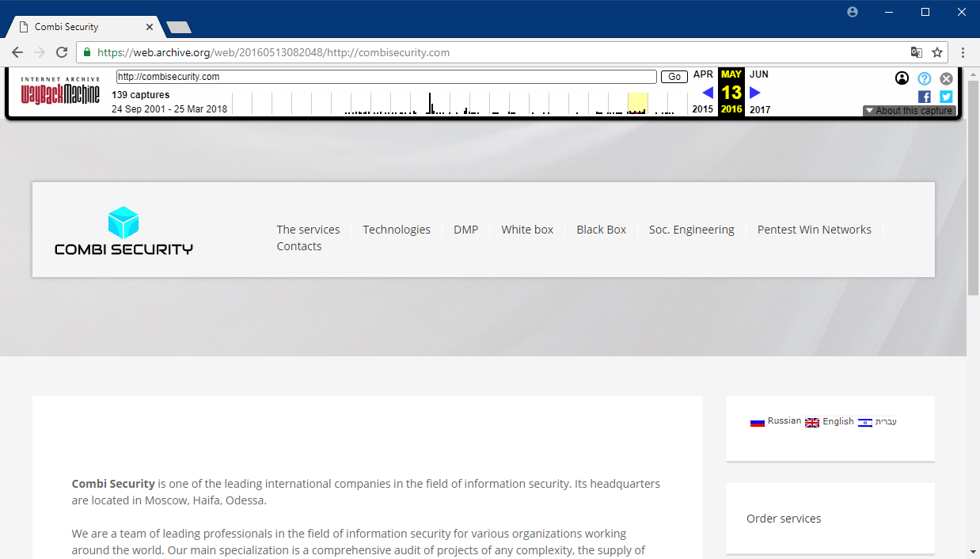Image resolution: width=980 pixels, height=559 pixels.
Task: Open Pentest Win Networks menu item
Action: click(x=814, y=230)
